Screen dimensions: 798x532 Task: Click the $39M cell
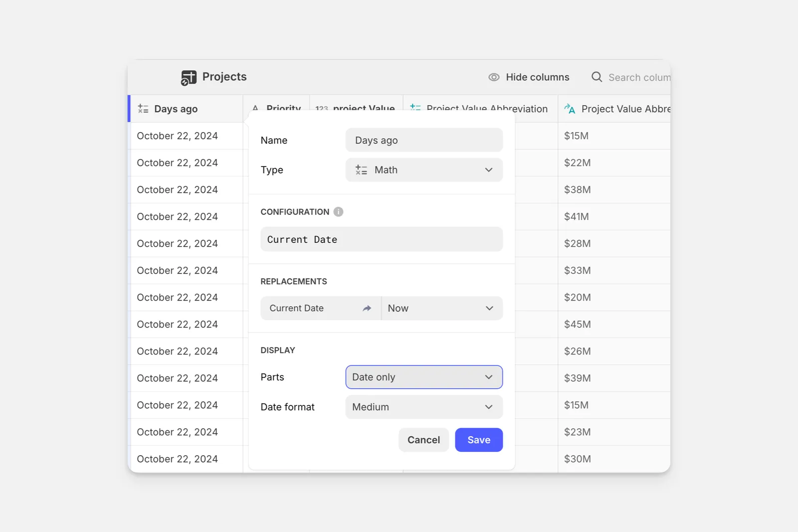coord(614,378)
